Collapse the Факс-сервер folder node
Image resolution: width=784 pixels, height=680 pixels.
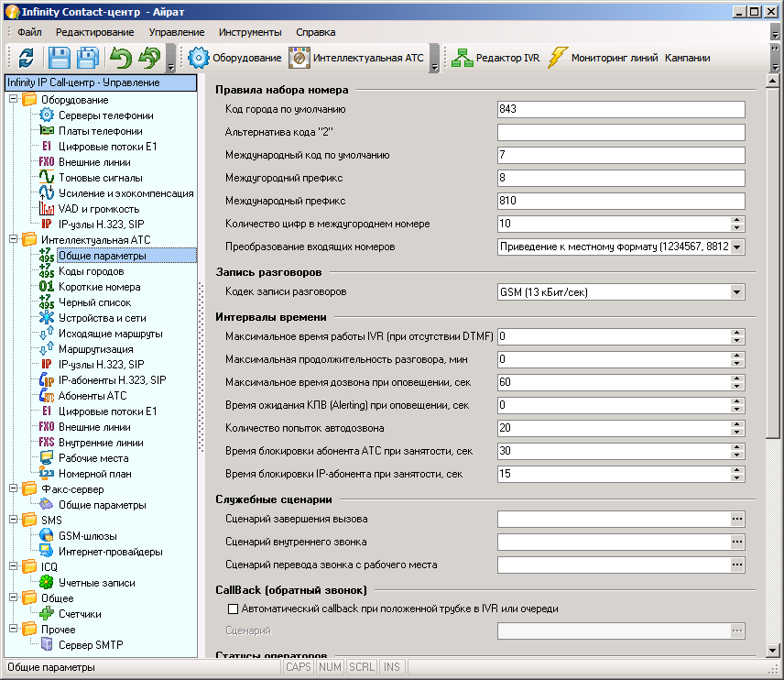pos(14,488)
